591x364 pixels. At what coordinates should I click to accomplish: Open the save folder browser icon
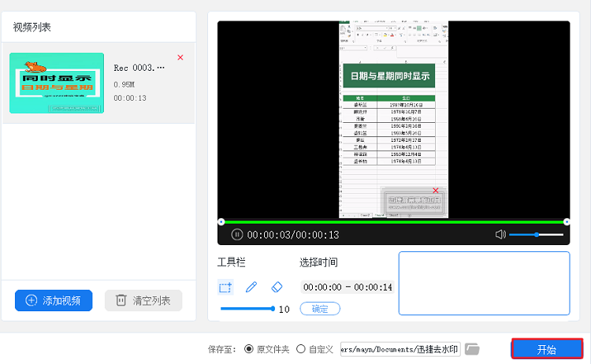coord(472,349)
